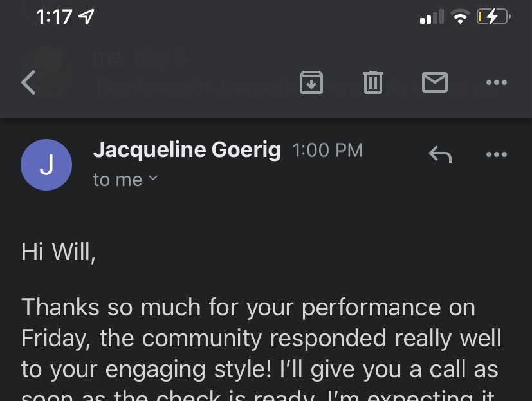Tap the Wi-Fi status icon
Screen dimensions: 532x401
459,17
